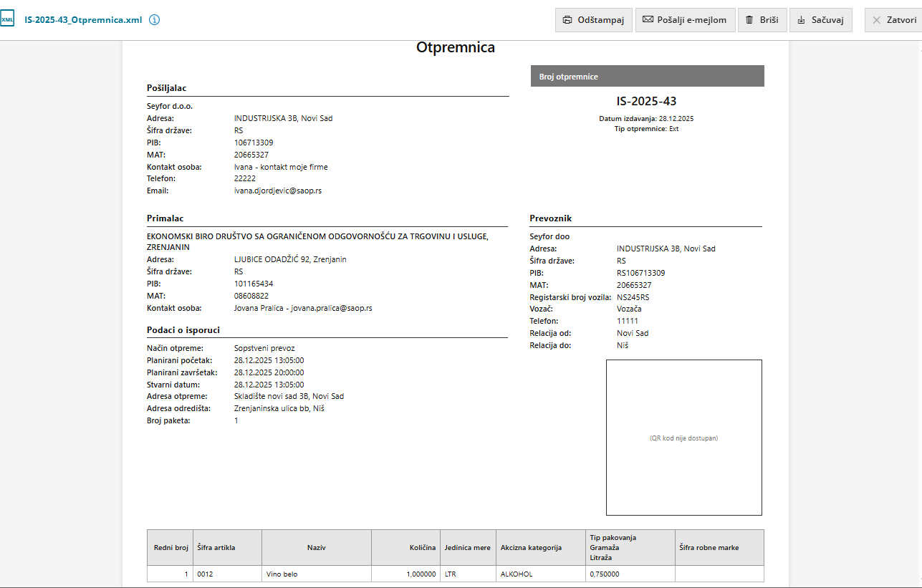Click the Broj otpremnice header bar

click(648, 77)
